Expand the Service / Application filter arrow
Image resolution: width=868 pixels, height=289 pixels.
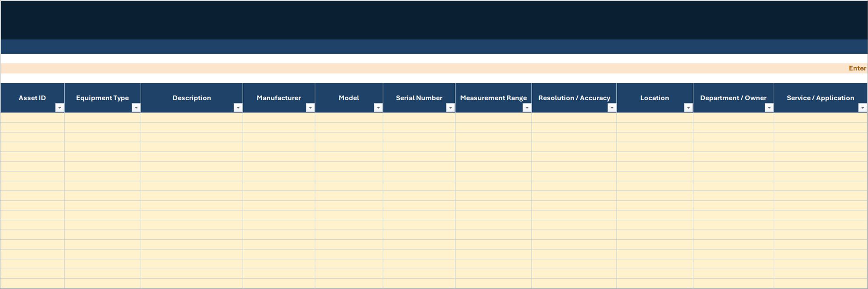point(863,108)
